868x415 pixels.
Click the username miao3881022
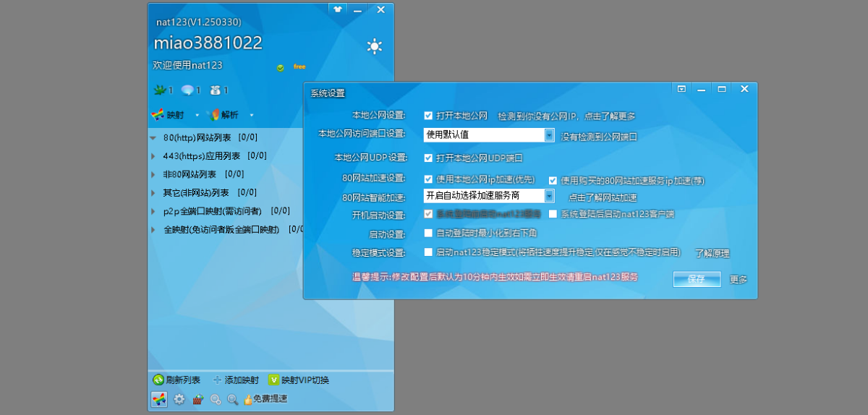(208, 43)
